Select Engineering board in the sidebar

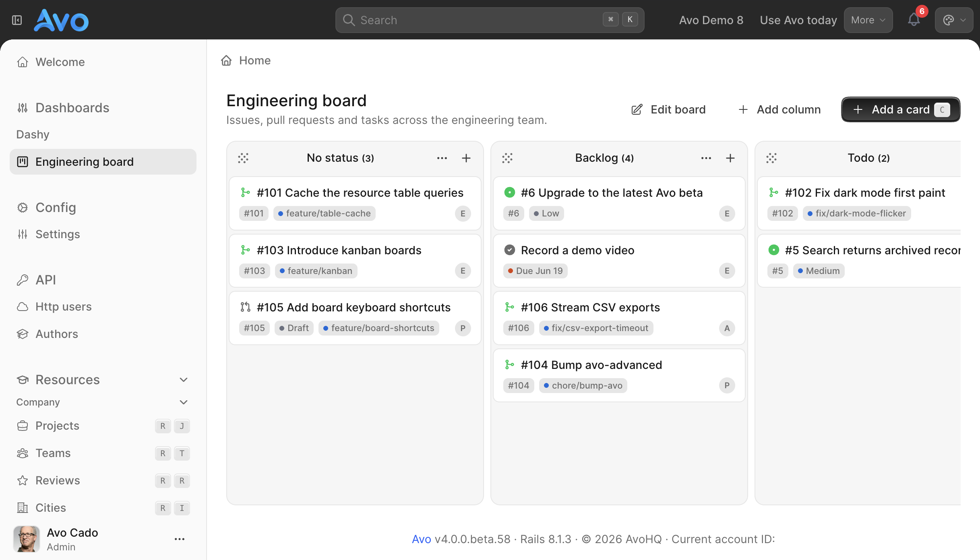coord(103,162)
